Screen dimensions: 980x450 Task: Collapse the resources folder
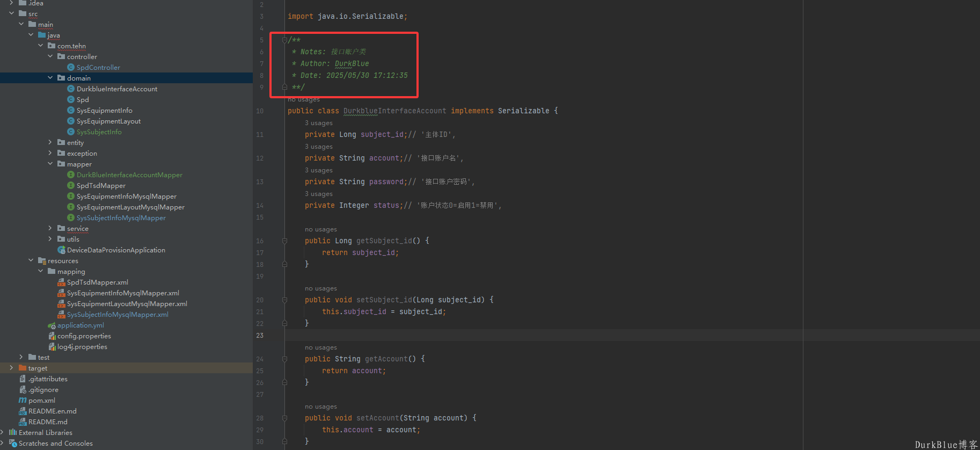(31, 260)
